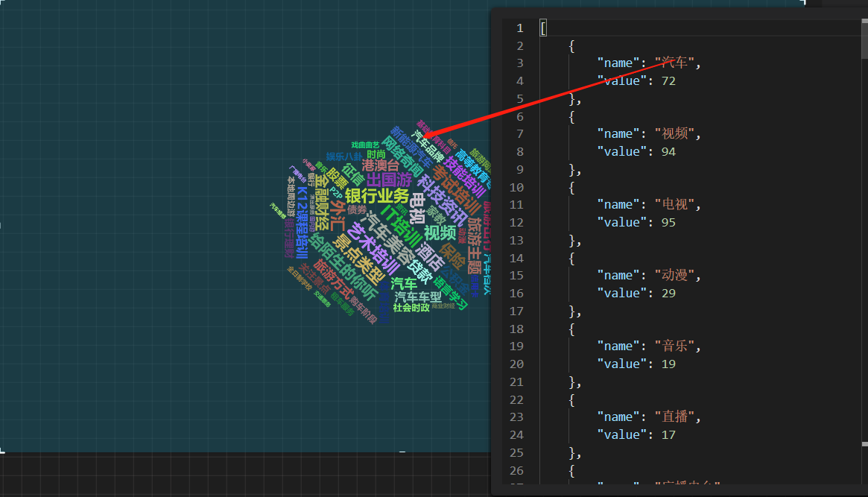Click the word 给陌生的你听 in word cloud

[343, 268]
